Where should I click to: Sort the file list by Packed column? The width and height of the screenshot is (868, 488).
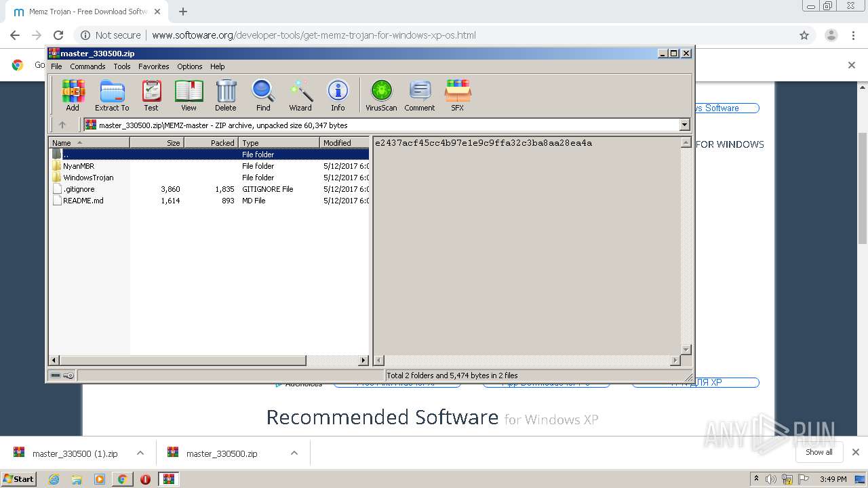211,142
